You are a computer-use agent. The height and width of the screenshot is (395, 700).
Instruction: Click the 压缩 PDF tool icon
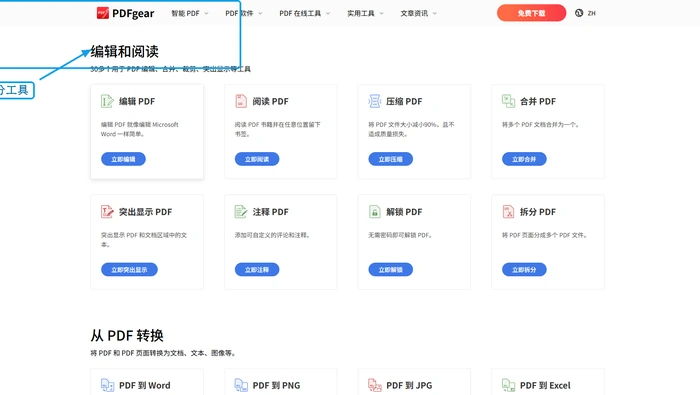(375, 101)
